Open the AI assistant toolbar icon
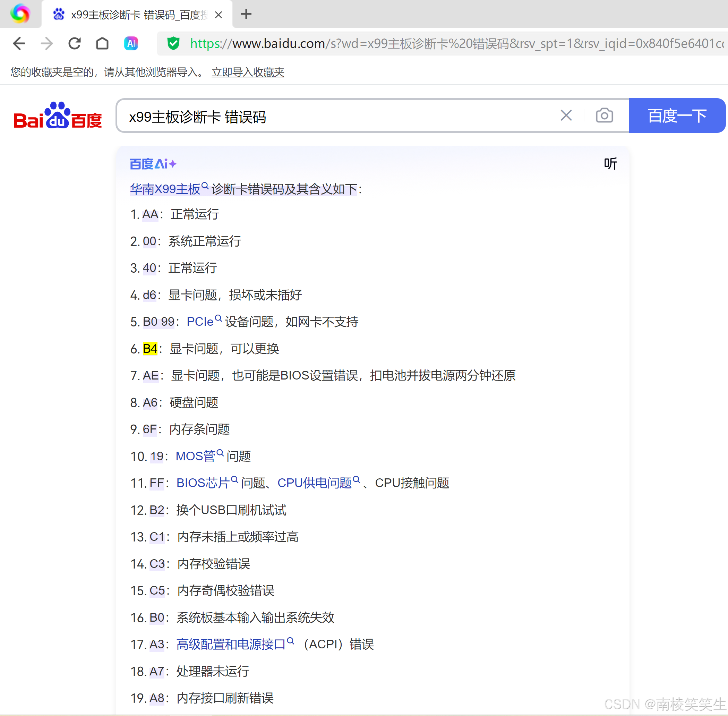 131,44
